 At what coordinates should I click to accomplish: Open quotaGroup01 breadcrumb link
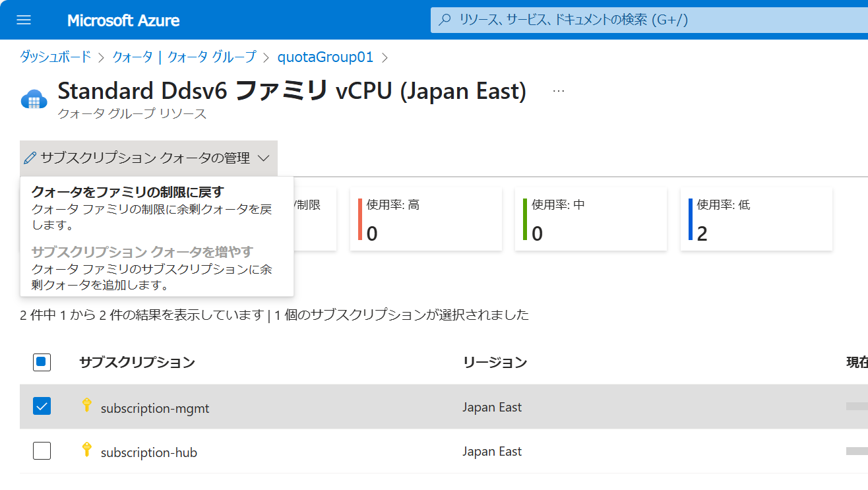point(326,57)
